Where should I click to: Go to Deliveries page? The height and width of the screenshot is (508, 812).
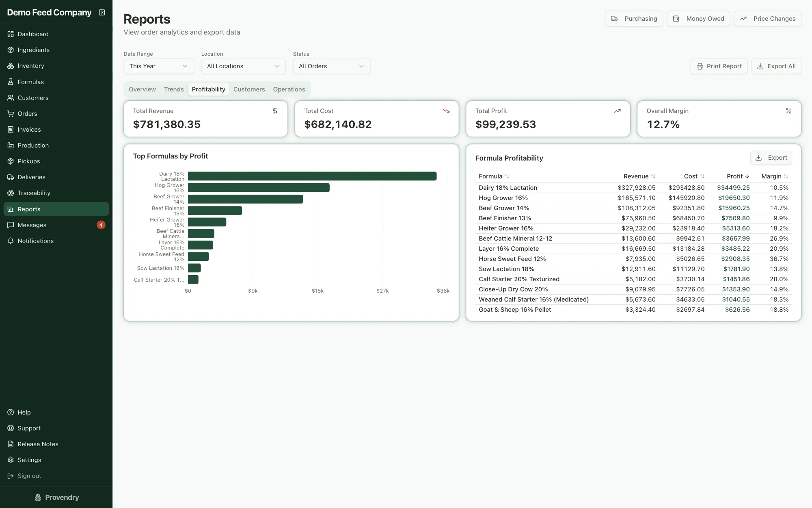tap(56, 177)
